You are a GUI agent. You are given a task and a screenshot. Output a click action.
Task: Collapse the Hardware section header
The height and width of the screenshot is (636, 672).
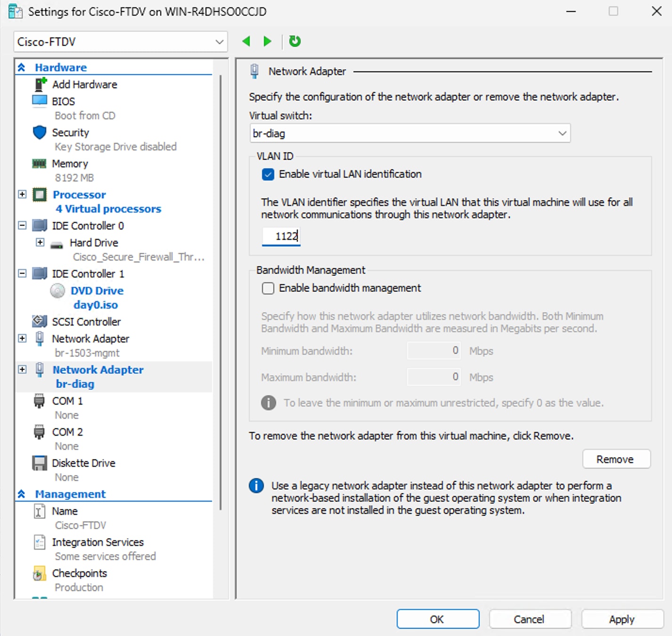click(x=22, y=67)
